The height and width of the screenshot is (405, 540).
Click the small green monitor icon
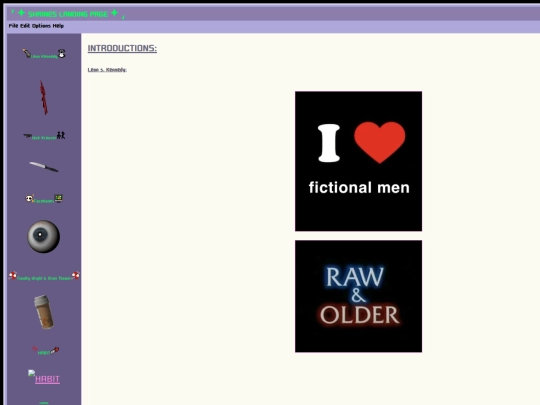pyautogui.click(x=59, y=198)
